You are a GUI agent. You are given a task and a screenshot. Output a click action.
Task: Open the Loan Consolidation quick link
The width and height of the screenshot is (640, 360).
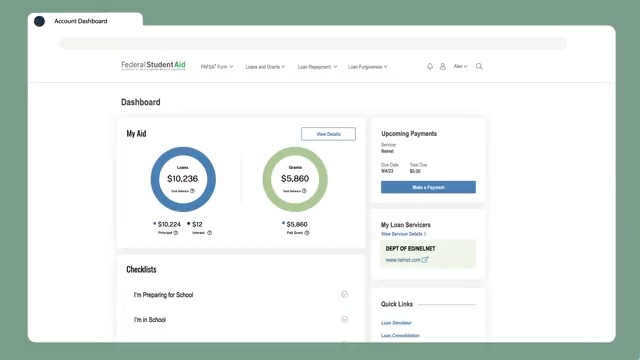click(400, 336)
